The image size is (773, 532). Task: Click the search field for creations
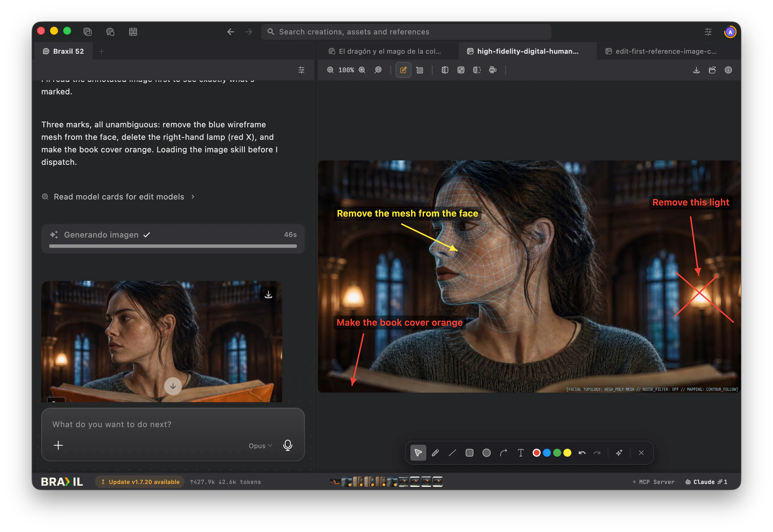pyautogui.click(x=406, y=32)
